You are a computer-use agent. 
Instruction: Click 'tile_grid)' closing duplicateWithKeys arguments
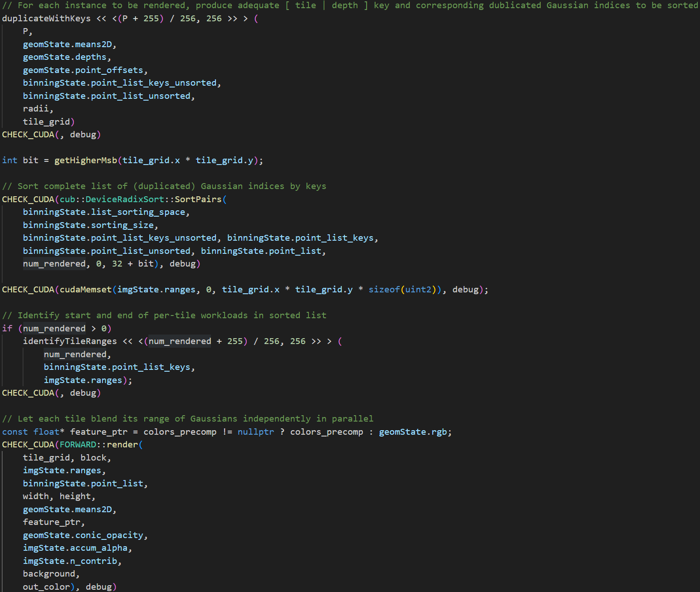pos(49,122)
